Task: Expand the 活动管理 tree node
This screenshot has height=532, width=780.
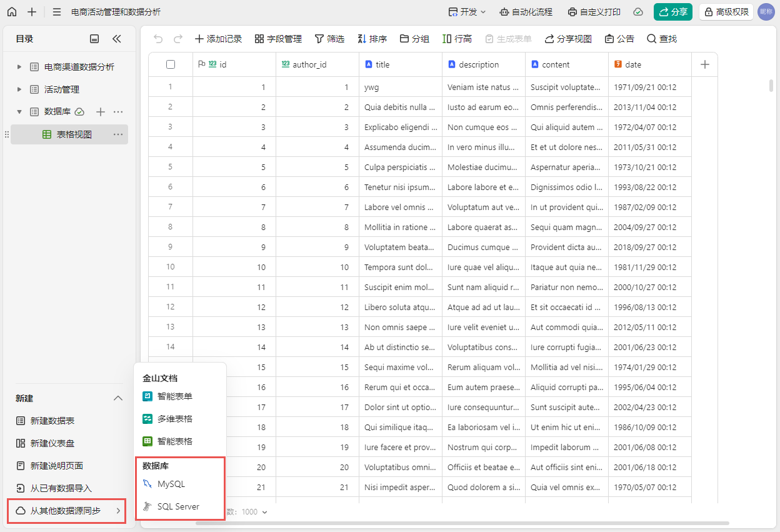Action: click(19, 89)
